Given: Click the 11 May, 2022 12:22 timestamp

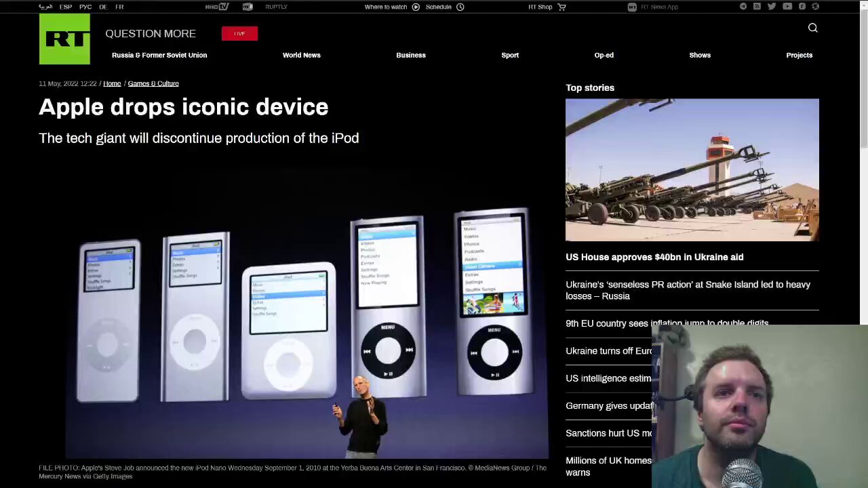Looking at the screenshot, I should click(x=68, y=83).
